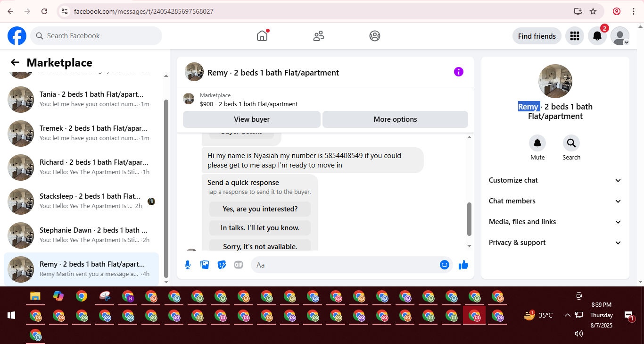Image resolution: width=644 pixels, height=344 pixels.
Task: Click the View buyer button
Action: [x=252, y=119]
